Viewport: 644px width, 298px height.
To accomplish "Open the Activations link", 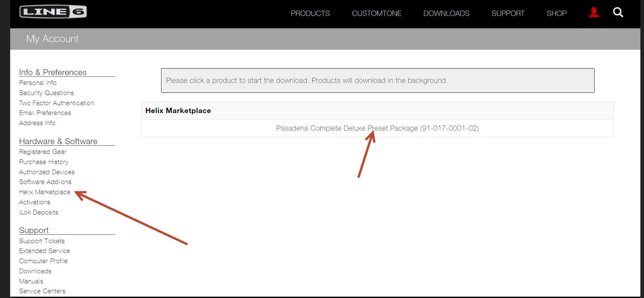I will click(35, 202).
